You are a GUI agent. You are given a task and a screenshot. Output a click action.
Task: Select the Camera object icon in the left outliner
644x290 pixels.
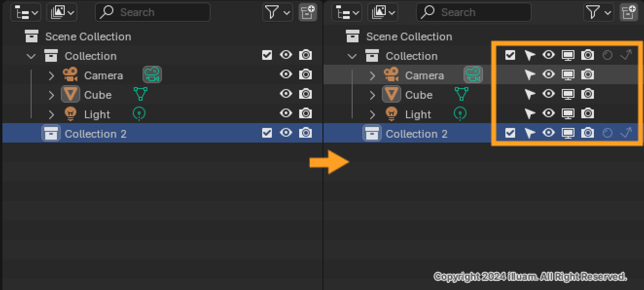[x=71, y=75]
